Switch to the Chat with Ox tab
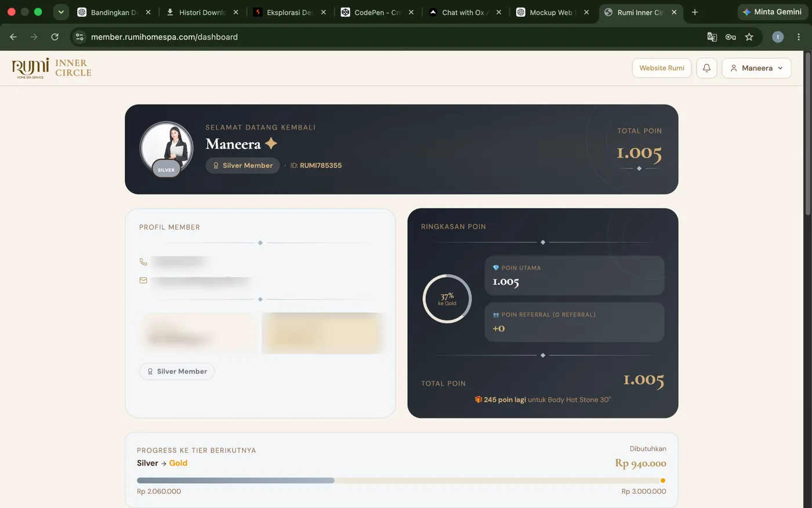This screenshot has height=508, width=812. coord(464,12)
